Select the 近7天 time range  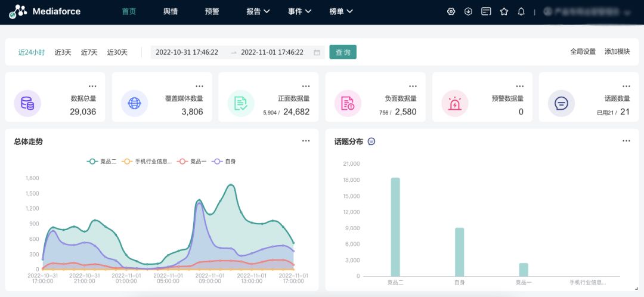89,52
